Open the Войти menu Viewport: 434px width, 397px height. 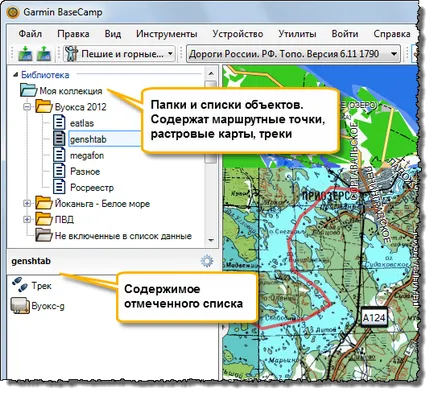point(345,34)
